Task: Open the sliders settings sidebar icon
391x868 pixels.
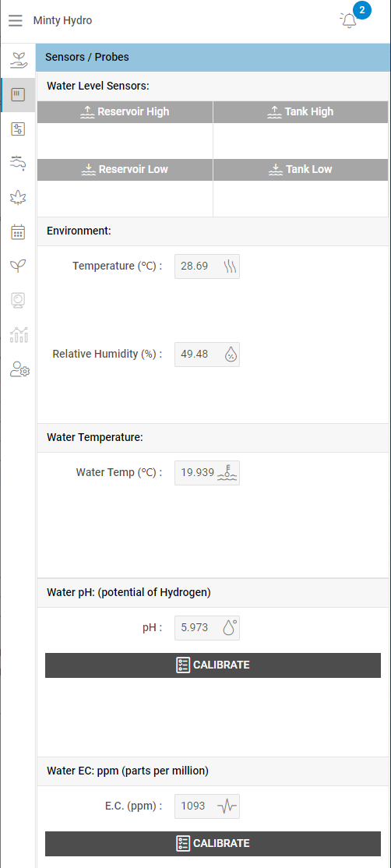Action: (18, 129)
